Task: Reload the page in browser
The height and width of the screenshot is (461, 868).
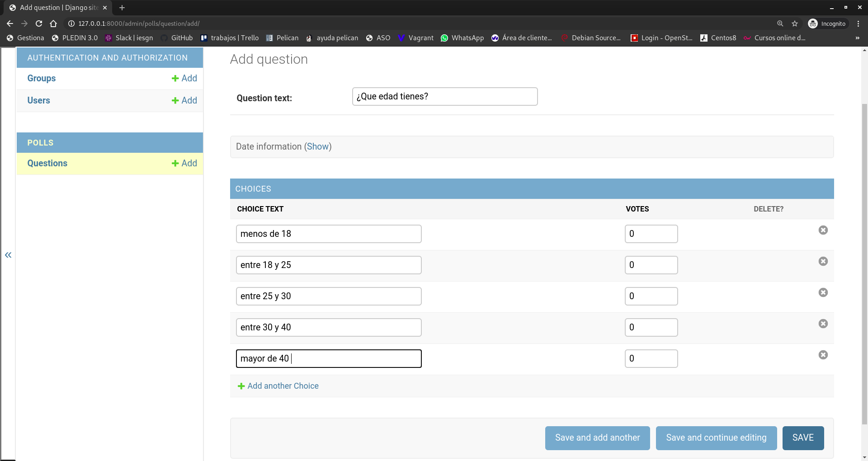Action: pyautogui.click(x=39, y=24)
